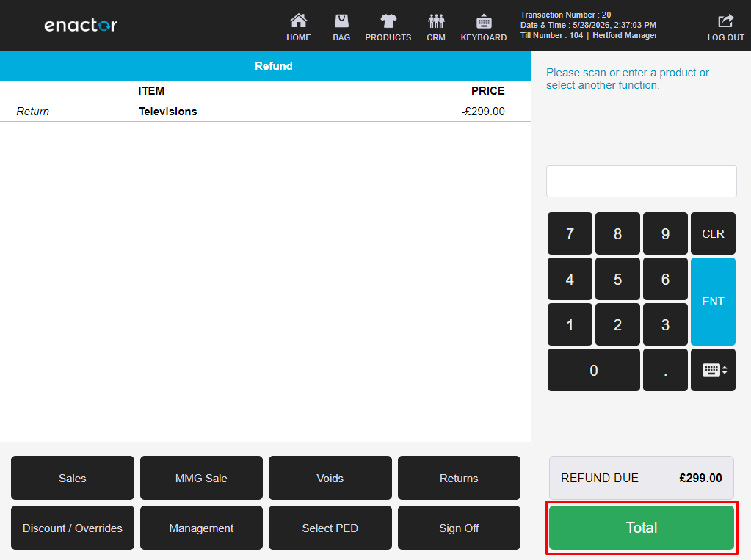
Task: Click the green Total button
Action: pos(642,528)
